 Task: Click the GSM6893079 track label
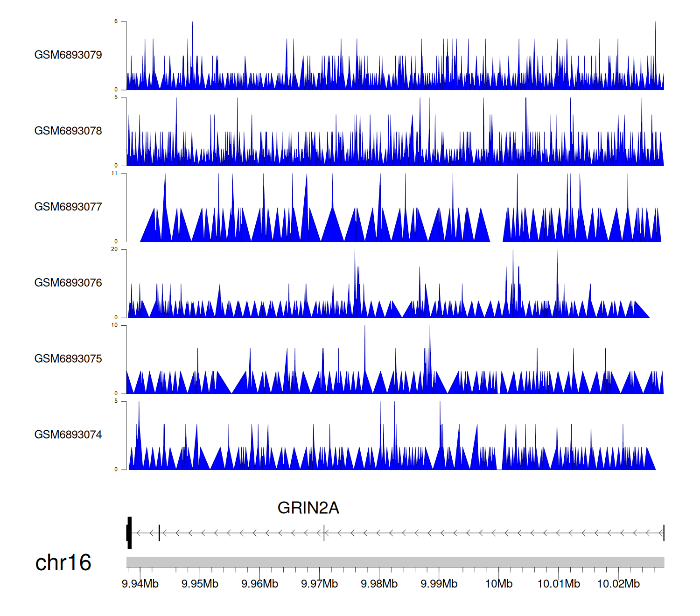pyautogui.click(x=68, y=55)
